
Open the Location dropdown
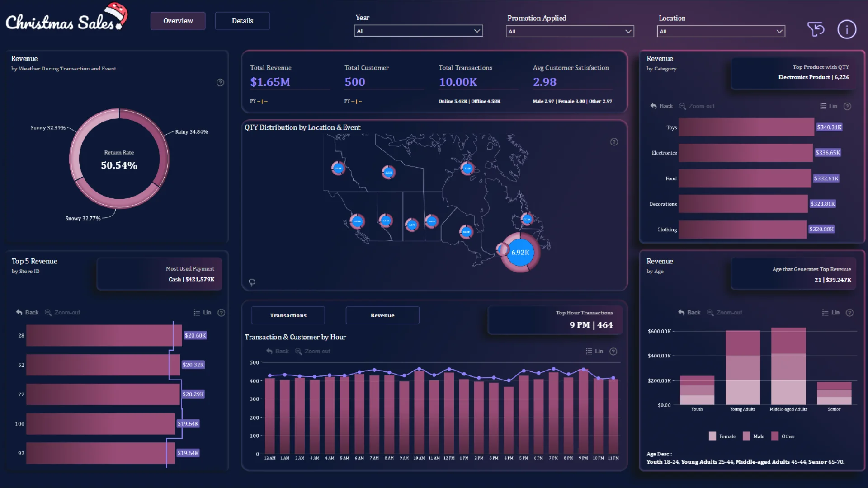pyautogui.click(x=721, y=31)
